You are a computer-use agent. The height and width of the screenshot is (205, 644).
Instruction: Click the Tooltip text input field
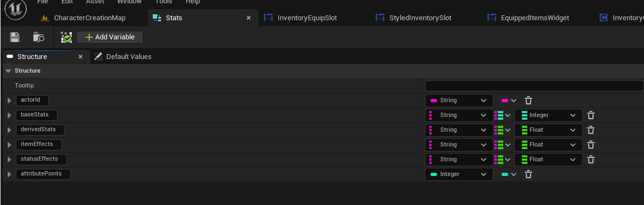click(534, 86)
